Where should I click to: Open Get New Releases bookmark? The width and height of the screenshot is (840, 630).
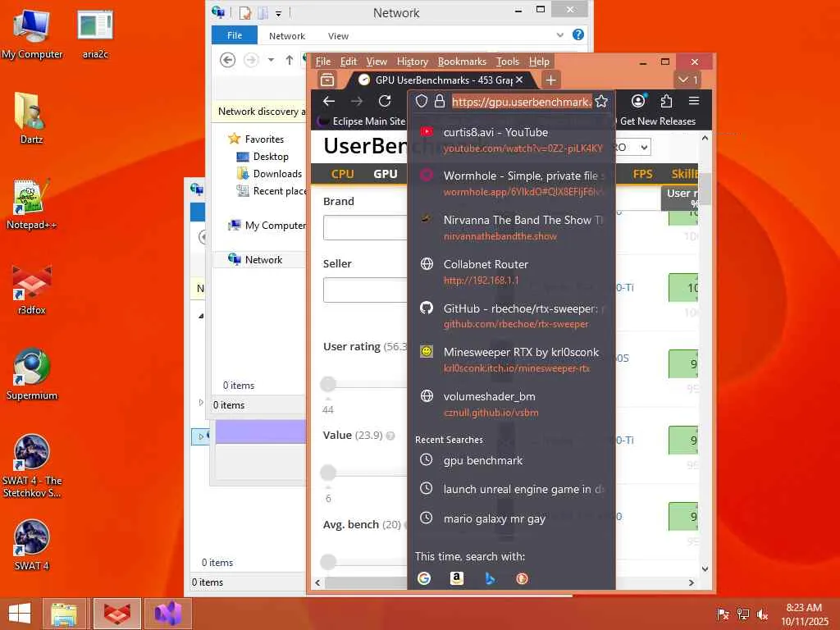pos(657,121)
